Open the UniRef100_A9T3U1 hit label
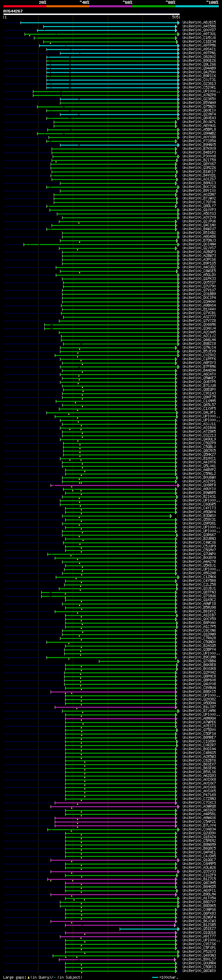222x980 pixels. click(199, 34)
